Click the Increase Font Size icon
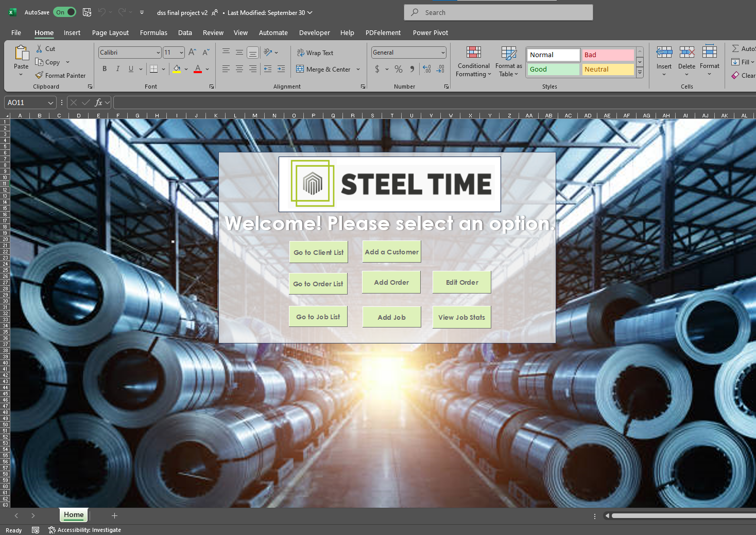756x535 pixels. (x=193, y=53)
